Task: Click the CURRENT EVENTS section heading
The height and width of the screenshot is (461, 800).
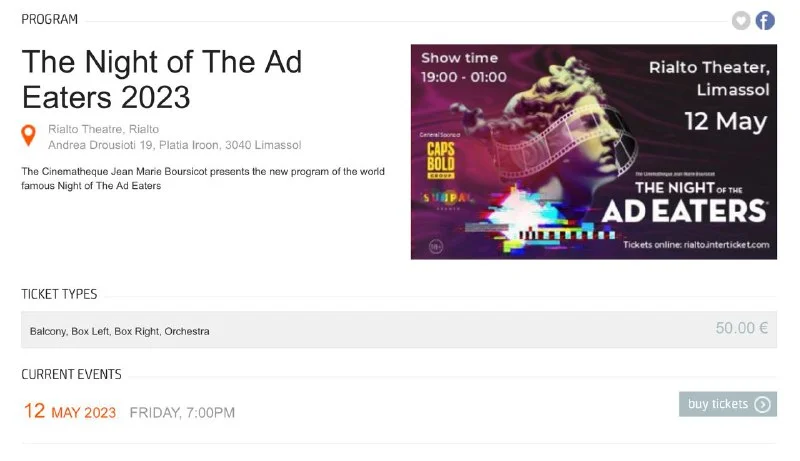Action: pyautogui.click(x=71, y=374)
